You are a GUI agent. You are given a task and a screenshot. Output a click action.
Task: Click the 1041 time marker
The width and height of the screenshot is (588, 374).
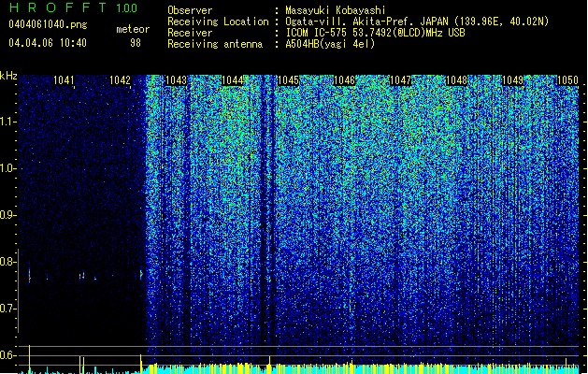coord(64,80)
